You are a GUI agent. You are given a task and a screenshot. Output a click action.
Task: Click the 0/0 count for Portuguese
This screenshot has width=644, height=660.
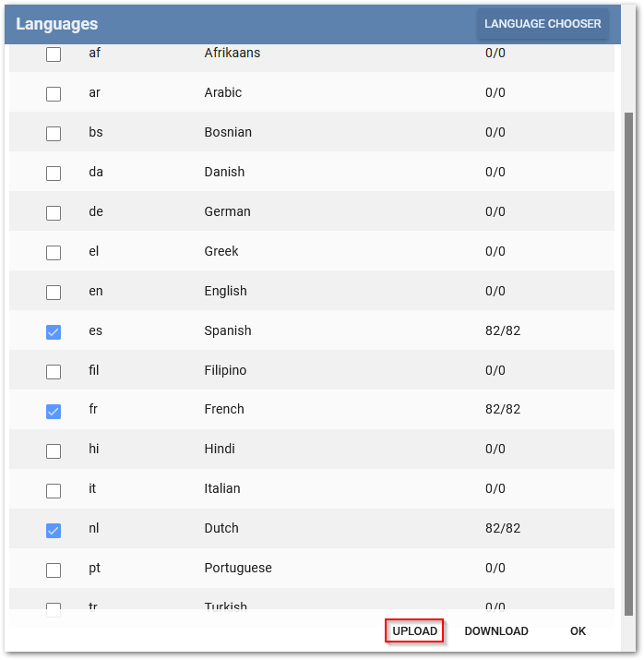tap(495, 568)
